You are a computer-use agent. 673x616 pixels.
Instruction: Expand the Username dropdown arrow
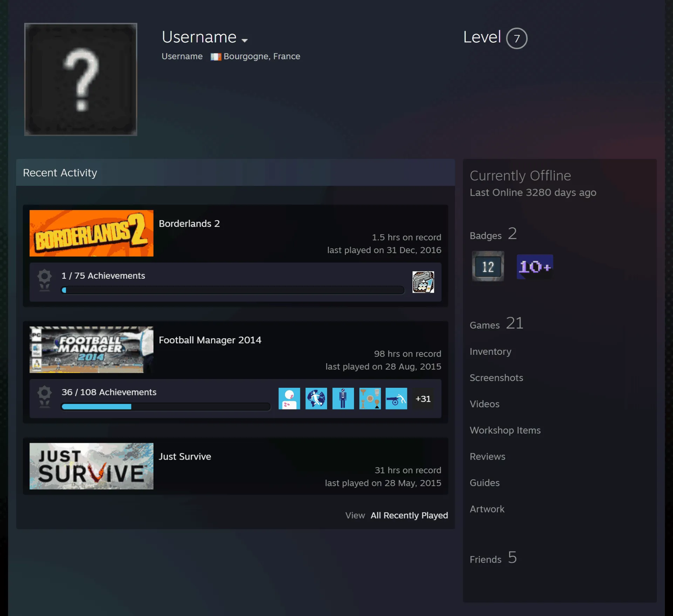pyautogui.click(x=245, y=40)
